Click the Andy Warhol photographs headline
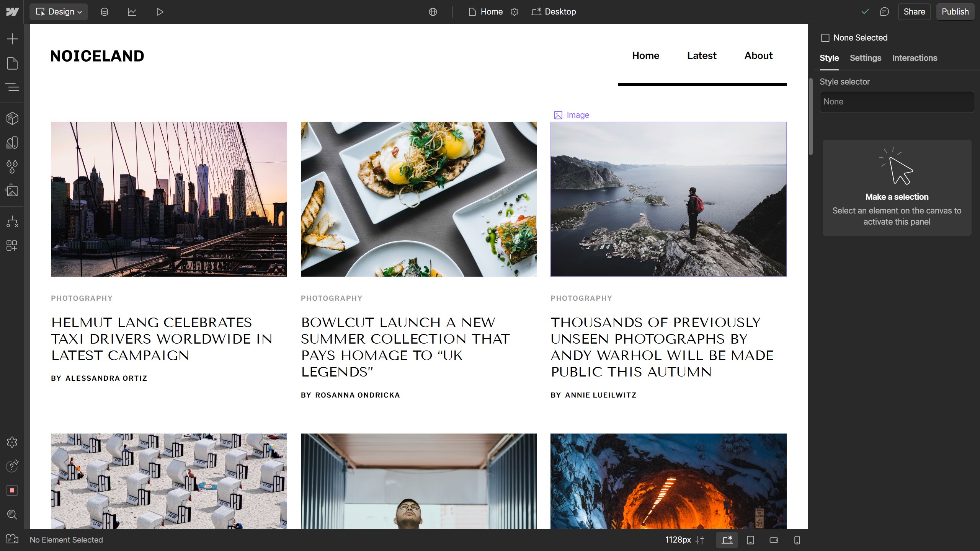Viewport: 980px width, 551px height. [662, 347]
